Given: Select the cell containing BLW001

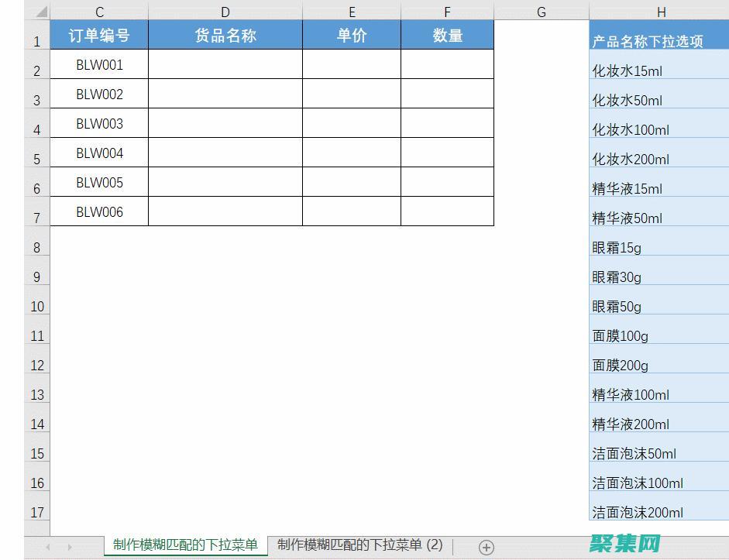Looking at the screenshot, I should coord(99,64).
